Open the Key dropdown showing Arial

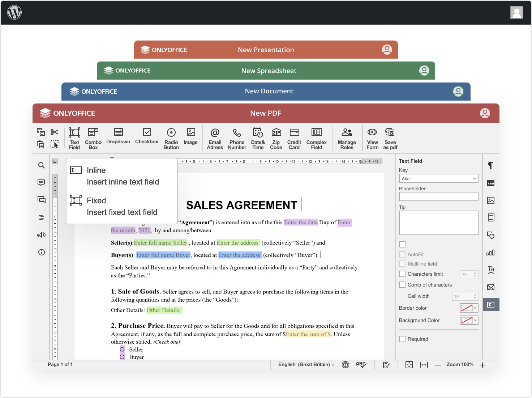coord(439,178)
